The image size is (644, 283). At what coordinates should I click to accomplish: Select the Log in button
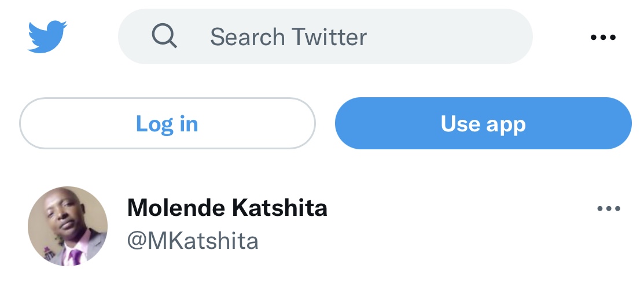[167, 123]
